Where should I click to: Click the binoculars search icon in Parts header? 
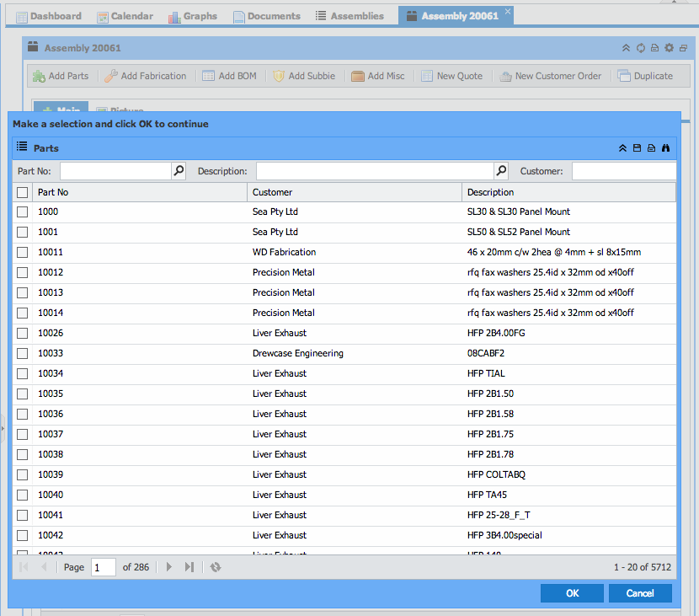(665, 148)
